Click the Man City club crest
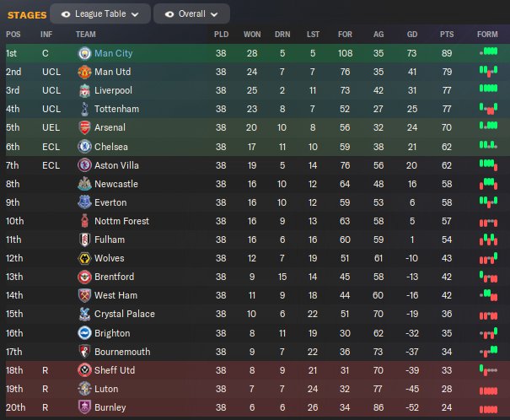The height and width of the screenshot is (420, 510). point(84,53)
